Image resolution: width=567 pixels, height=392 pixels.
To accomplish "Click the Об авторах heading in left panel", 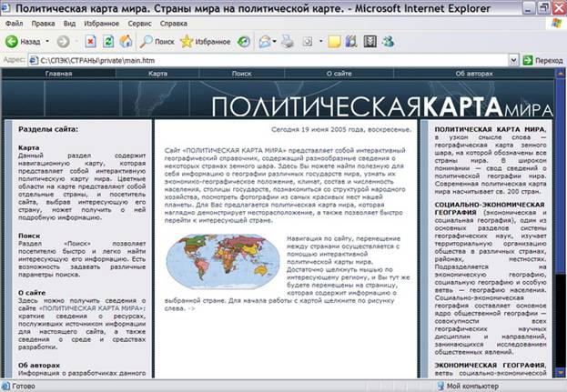I will pos(39,366).
